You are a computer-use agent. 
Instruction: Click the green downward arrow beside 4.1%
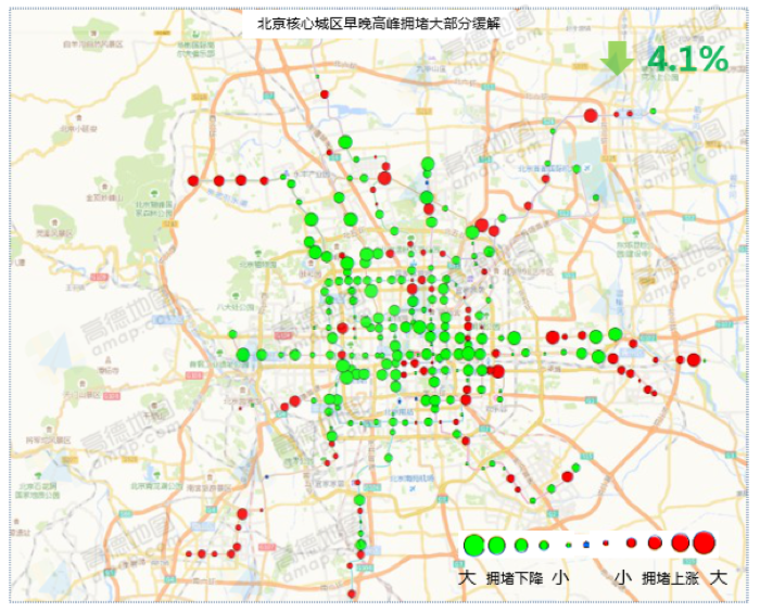(618, 58)
